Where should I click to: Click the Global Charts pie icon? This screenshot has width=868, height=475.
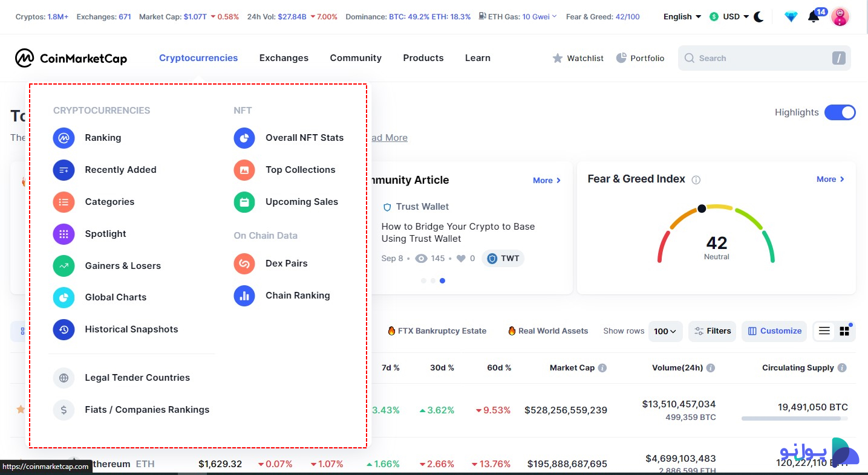point(64,297)
